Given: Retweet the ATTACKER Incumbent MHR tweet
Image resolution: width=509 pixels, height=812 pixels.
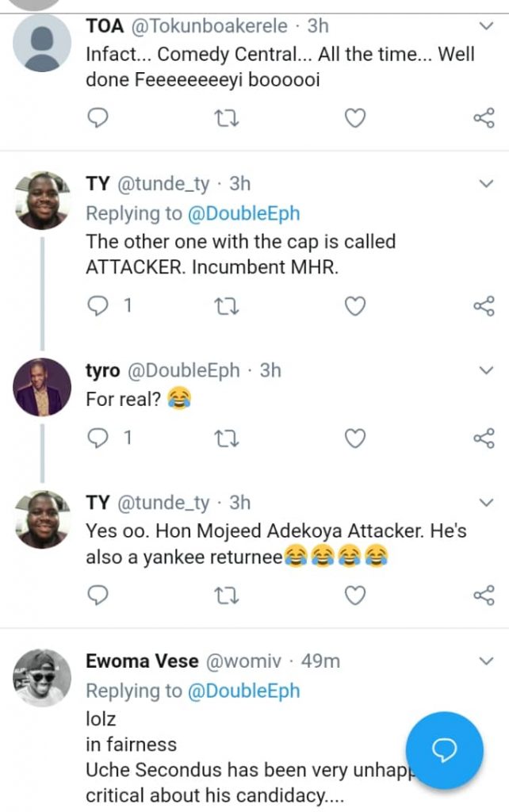Looking at the screenshot, I should [x=227, y=306].
